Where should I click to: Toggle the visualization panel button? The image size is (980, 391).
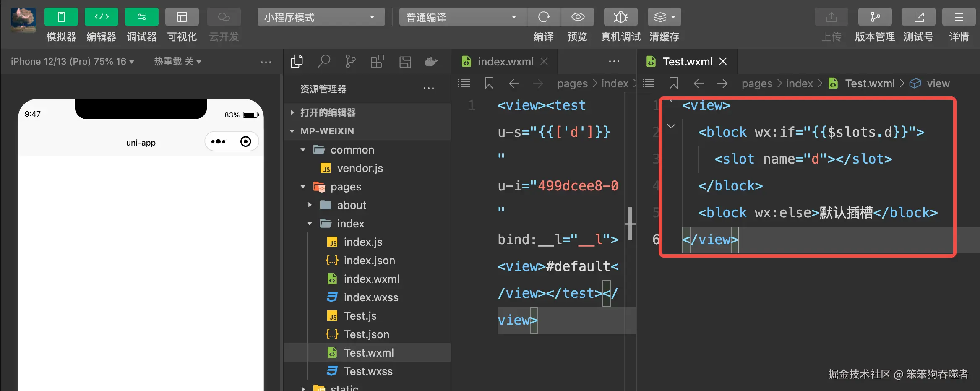tap(182, 17)
